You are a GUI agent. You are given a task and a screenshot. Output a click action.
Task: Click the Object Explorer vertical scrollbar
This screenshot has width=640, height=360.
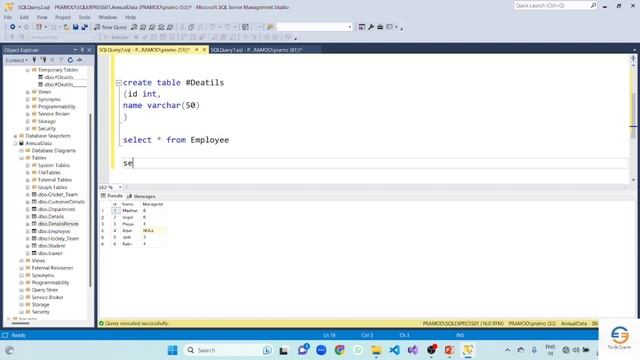point(90,200)
